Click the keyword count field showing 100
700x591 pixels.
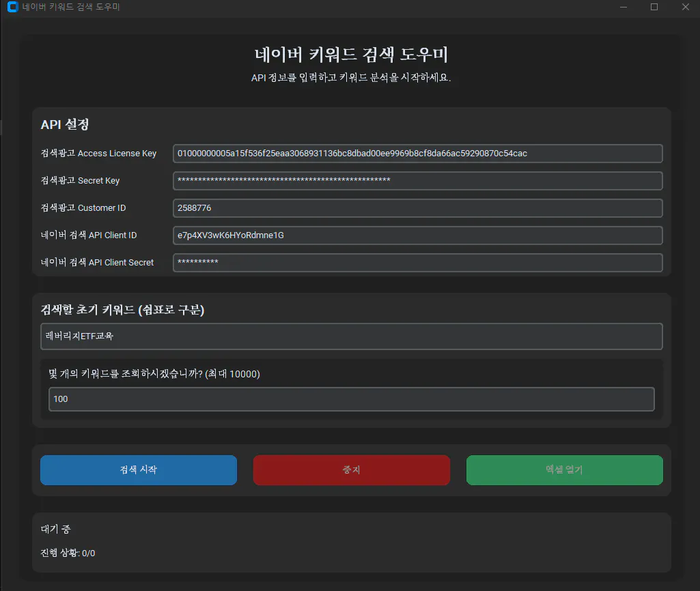click(x=351, y=399)
